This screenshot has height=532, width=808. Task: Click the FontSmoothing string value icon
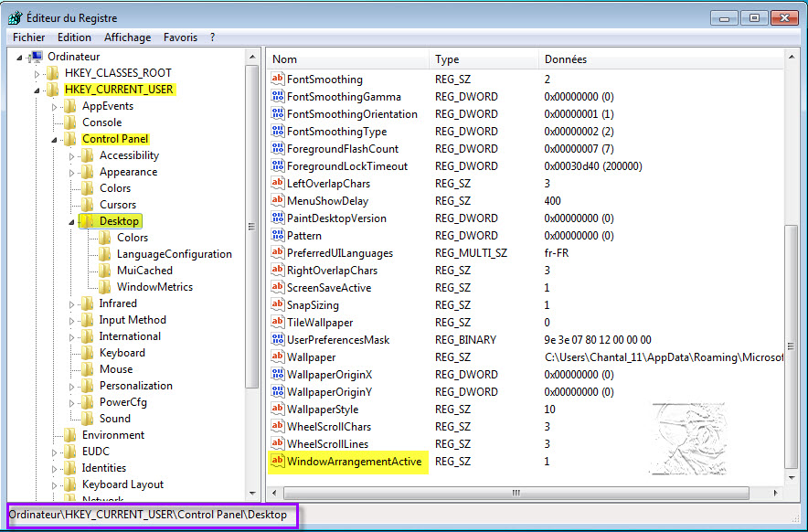pyautogui.click(x=278, y=79)
